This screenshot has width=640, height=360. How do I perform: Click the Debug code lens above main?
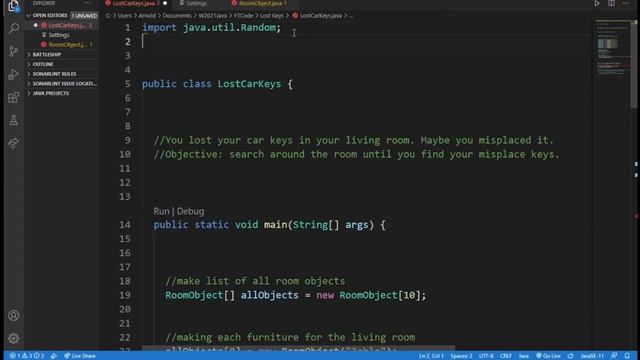tap(190, 211)
